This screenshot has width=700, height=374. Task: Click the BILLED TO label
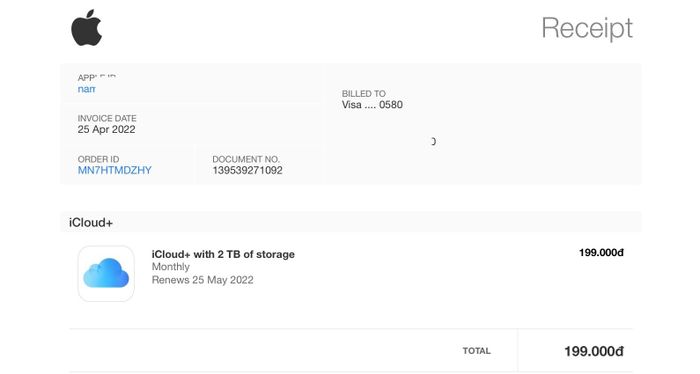(364, 94)
